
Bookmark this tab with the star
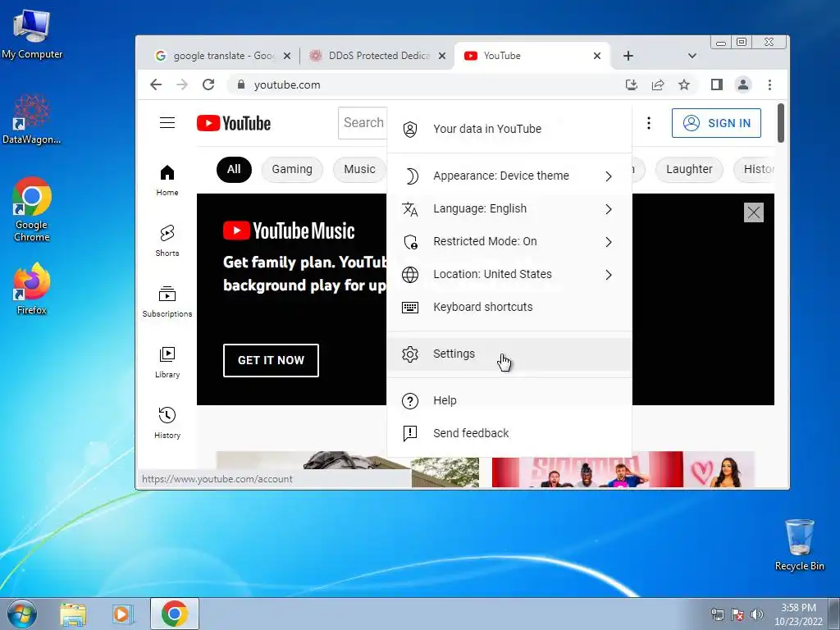click(x=684, y=84)
